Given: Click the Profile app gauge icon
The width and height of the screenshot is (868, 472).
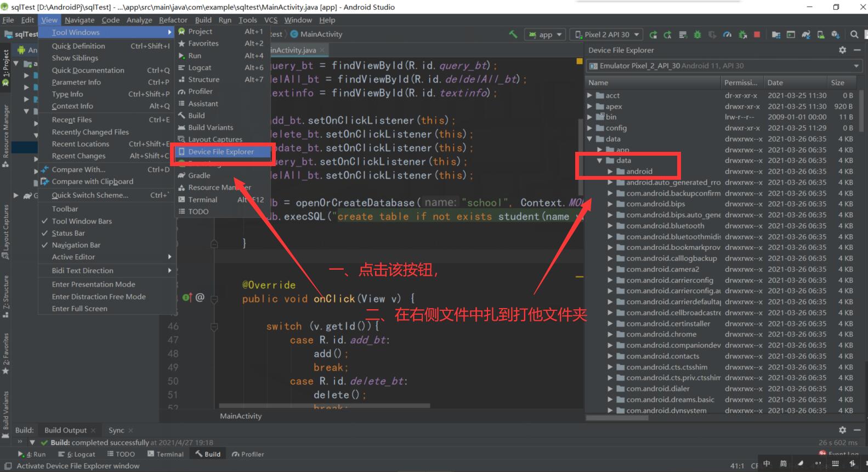Looking at the screenshot, I should pyautogui.click(x=727, y=35).
